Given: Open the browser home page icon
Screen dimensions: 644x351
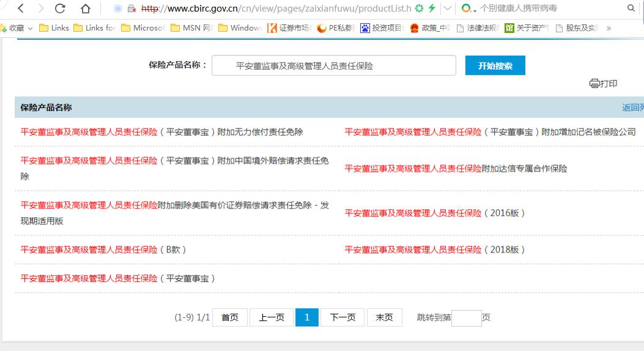Looking at the screenshot, I should (85, 8).
